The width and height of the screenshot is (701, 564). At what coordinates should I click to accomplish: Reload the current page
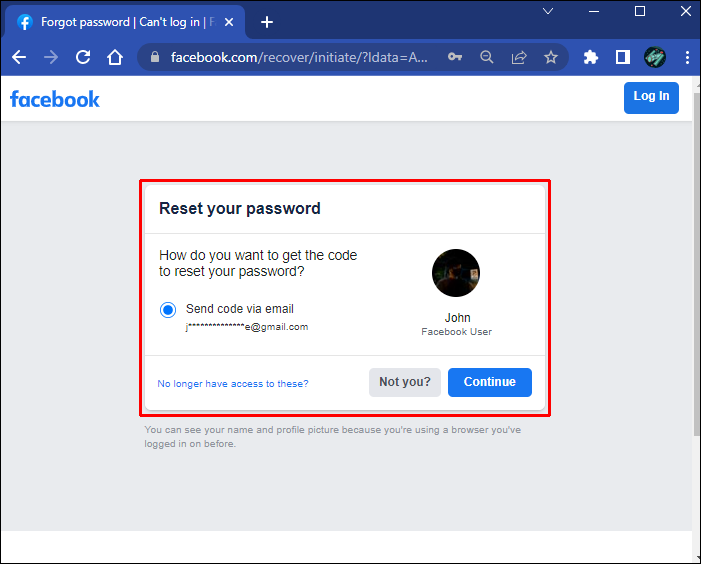point(83,57)
